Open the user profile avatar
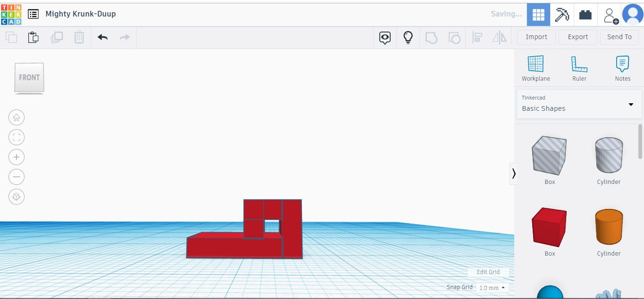Viewport: 644px width, 299px height. pyautogui.click(x=633, y=14)
